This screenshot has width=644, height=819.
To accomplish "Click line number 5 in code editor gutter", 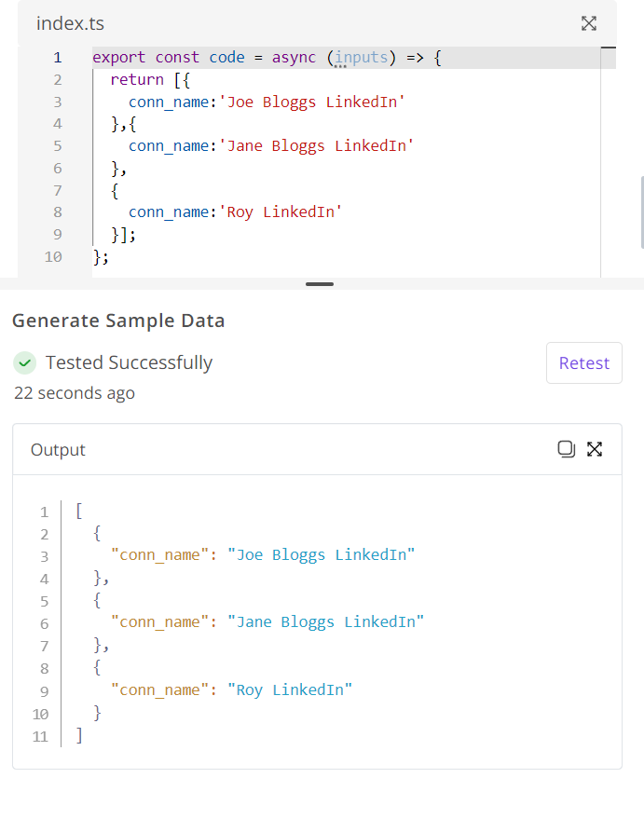I will [x=58, y=145].
